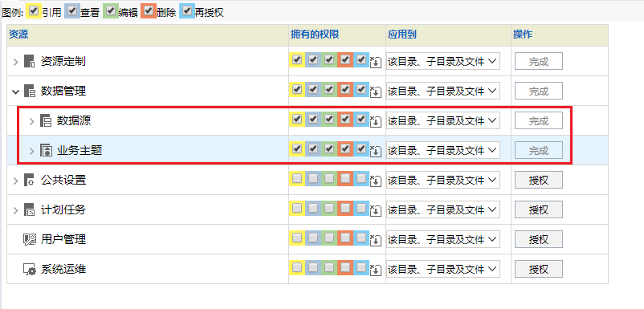Click the 拥有的权限 column header

click(x=315, y=35)
